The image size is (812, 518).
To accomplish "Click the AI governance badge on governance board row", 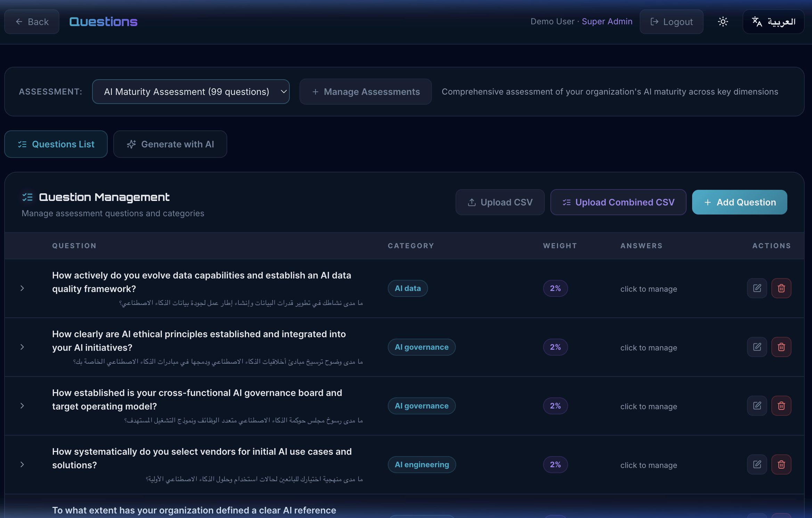I will (x=421, y=406).
